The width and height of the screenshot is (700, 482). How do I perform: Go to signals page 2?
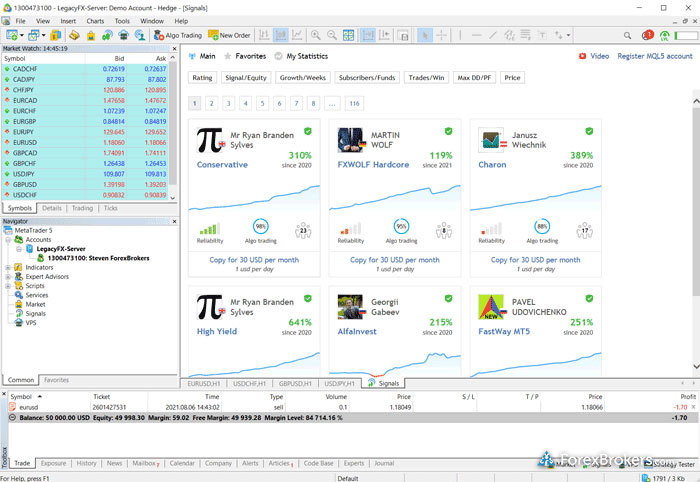(x=212, y=104)
